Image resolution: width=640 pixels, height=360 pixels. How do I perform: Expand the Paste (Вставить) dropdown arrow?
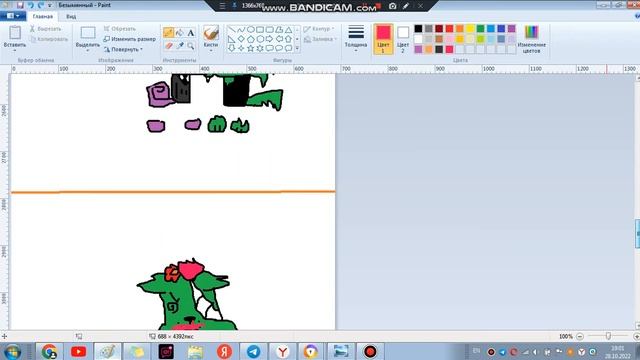tap(15, 51)
